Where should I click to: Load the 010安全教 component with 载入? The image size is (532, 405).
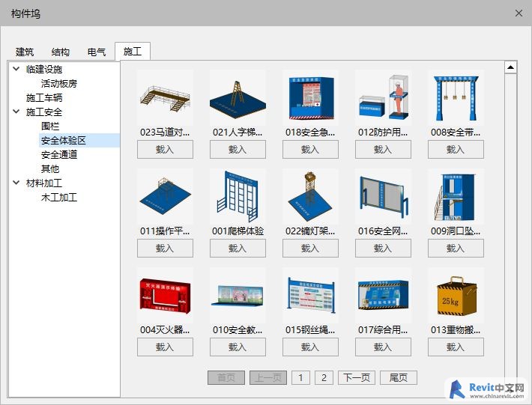(238, 347)
